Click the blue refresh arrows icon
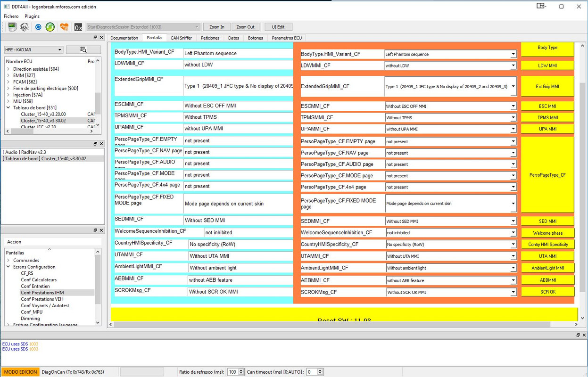588x377 pixels. coord(38,27)
